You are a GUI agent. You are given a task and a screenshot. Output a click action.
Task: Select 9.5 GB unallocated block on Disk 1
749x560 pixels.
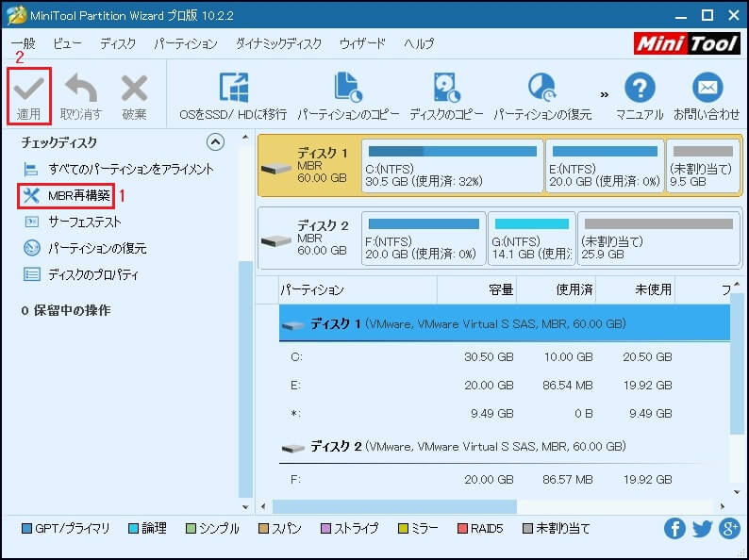(703, 166)
